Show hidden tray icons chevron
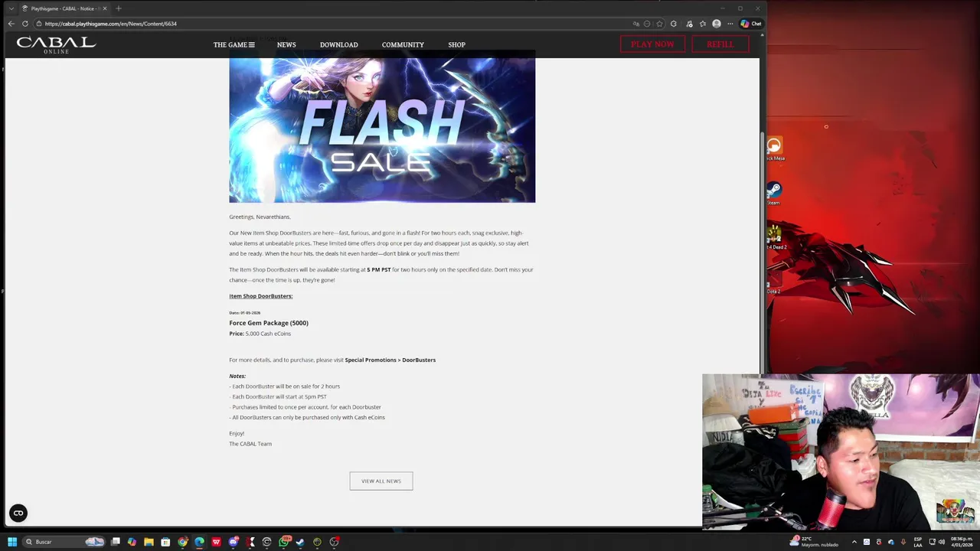 pyautogui.click(x=854, y=542)
